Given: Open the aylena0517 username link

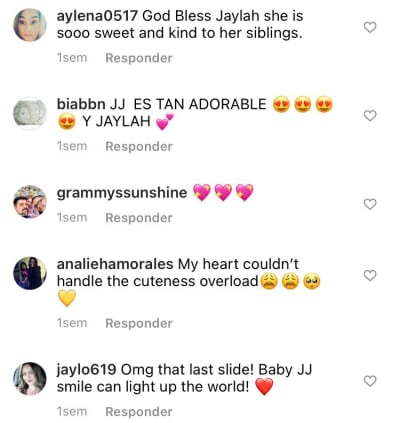Looking at the screenshot, I should click(97, 16).
